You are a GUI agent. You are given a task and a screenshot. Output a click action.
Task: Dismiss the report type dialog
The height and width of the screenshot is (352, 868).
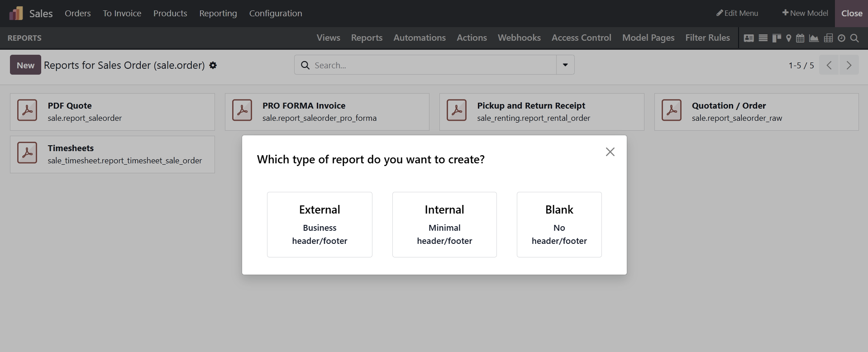tap(610, 152)
